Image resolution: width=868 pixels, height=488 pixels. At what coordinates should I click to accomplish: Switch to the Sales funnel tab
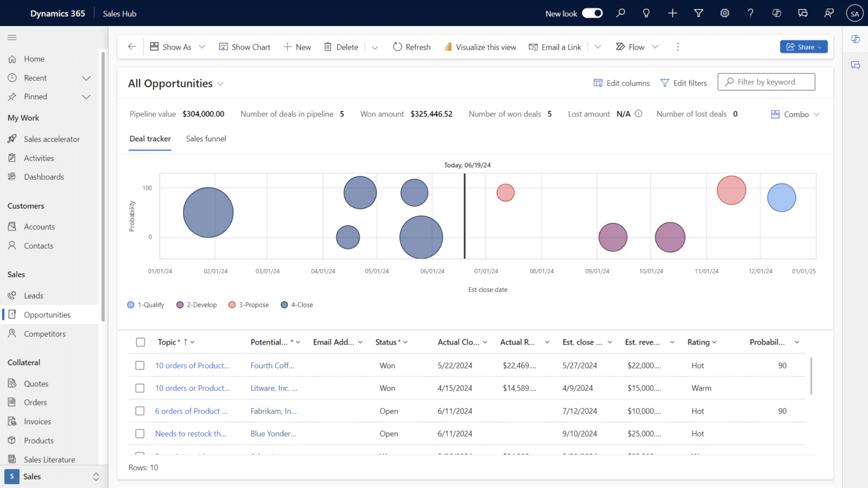tap(206, 138)
